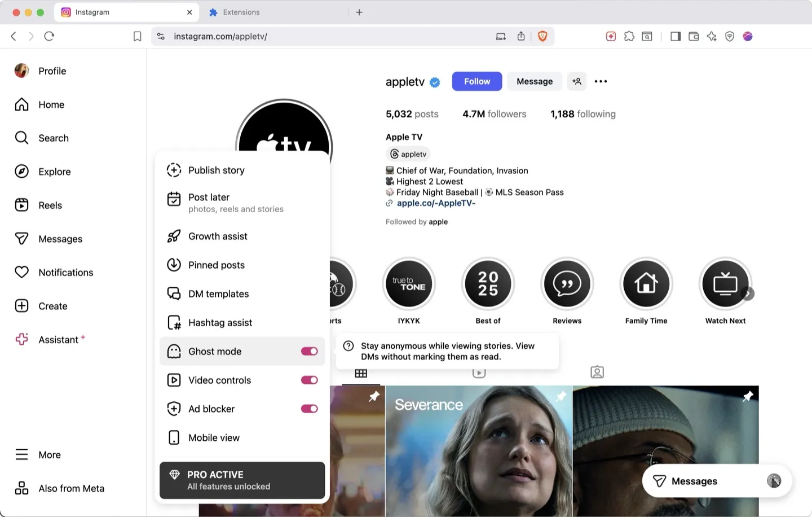Disable Video controls
The image size is (812, 517).
pyautogui.click(x=309, y=380)
